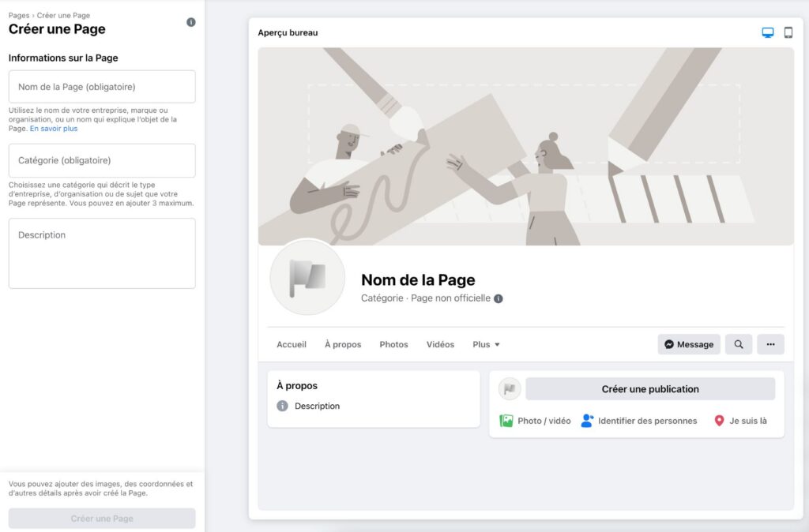Click the Créer une Page button
The height and width of the screenshot is (532, 809).
point(102,518)
